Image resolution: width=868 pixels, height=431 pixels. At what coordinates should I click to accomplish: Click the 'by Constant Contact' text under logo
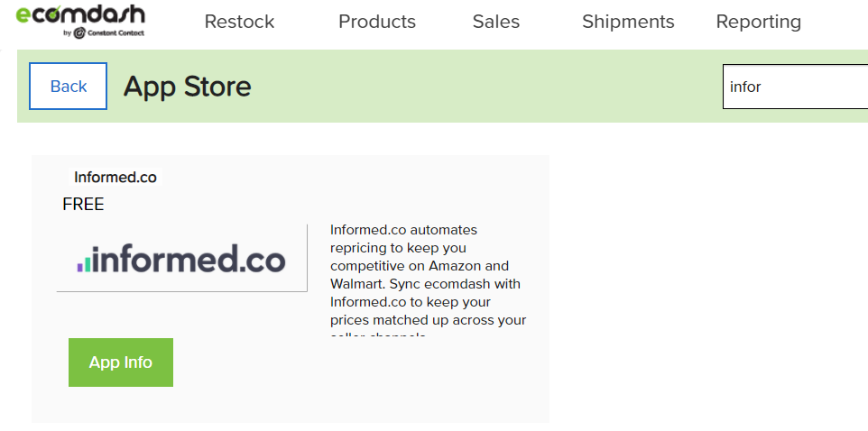(x=104, y=32)
